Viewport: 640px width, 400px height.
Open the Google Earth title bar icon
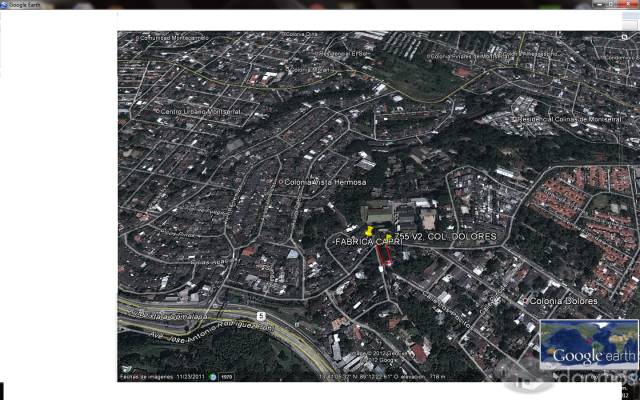click(4, 5)
